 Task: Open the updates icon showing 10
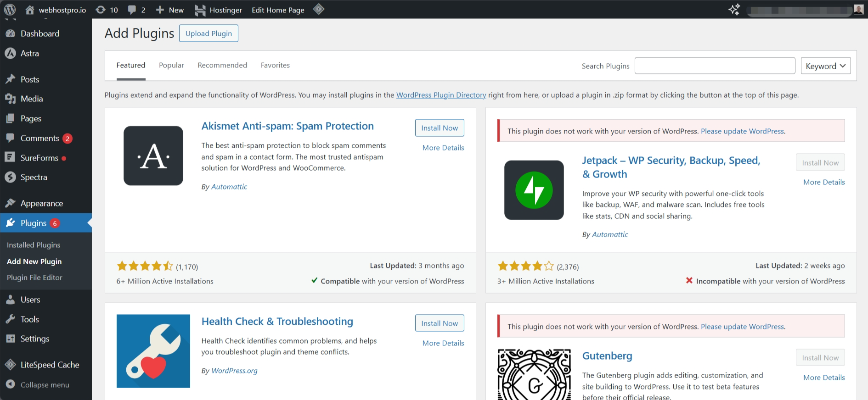tap(101, 10)
